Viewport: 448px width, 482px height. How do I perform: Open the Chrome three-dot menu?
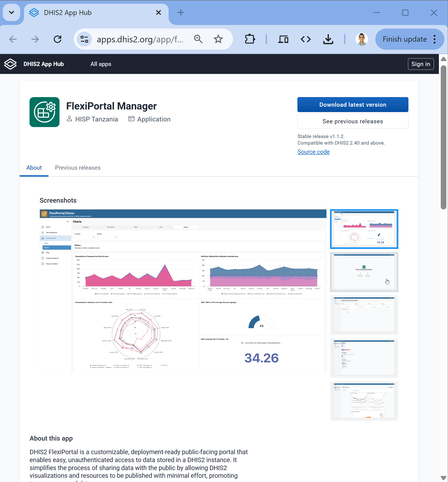(x=434, y=39)
